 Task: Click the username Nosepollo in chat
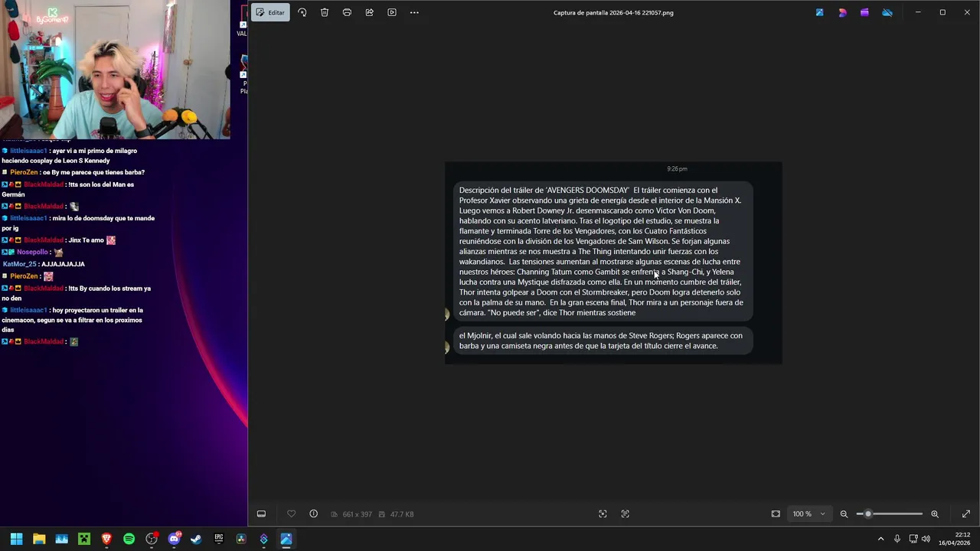[x=32, y=252]
